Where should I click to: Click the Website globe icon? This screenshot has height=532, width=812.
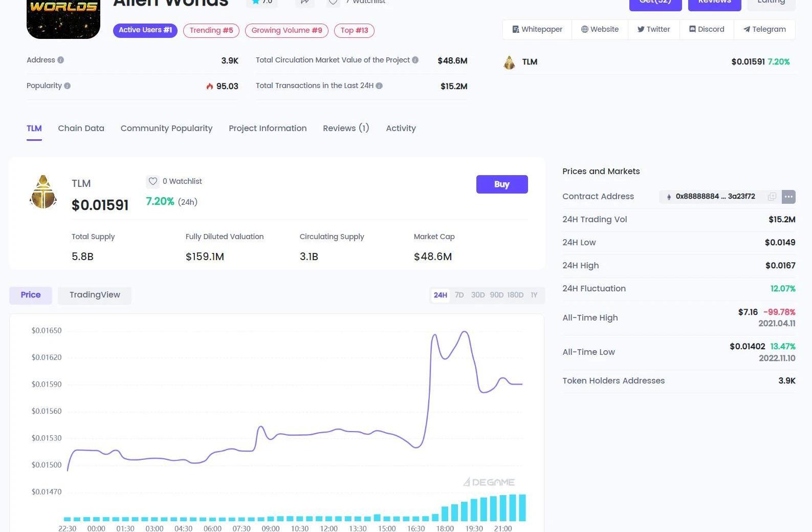(584, 29)
